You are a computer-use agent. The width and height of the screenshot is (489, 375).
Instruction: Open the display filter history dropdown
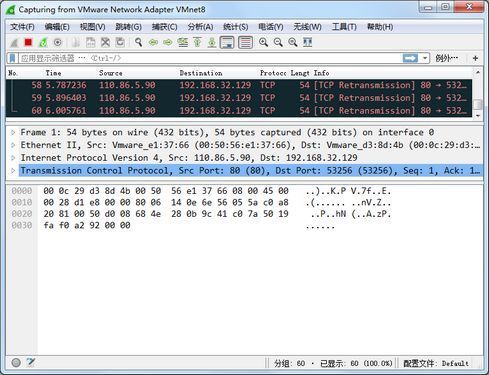tap(425, 58)
